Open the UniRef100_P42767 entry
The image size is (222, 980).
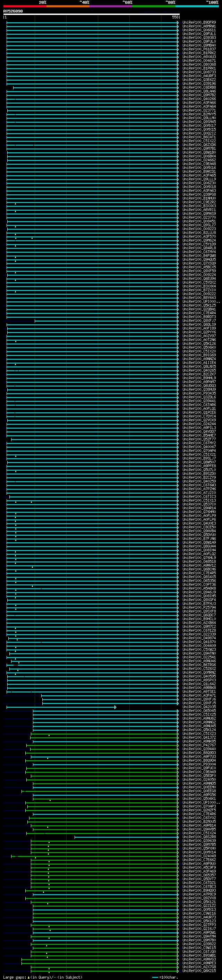point(199,745)
